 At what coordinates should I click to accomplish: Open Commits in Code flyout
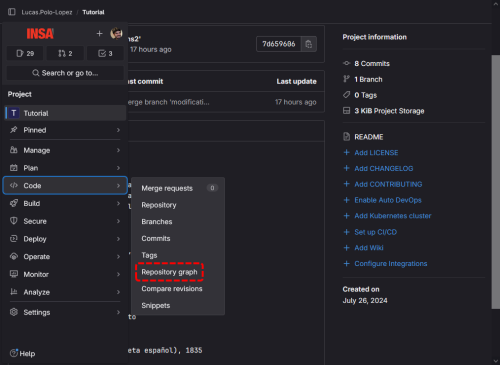point(178,238)
